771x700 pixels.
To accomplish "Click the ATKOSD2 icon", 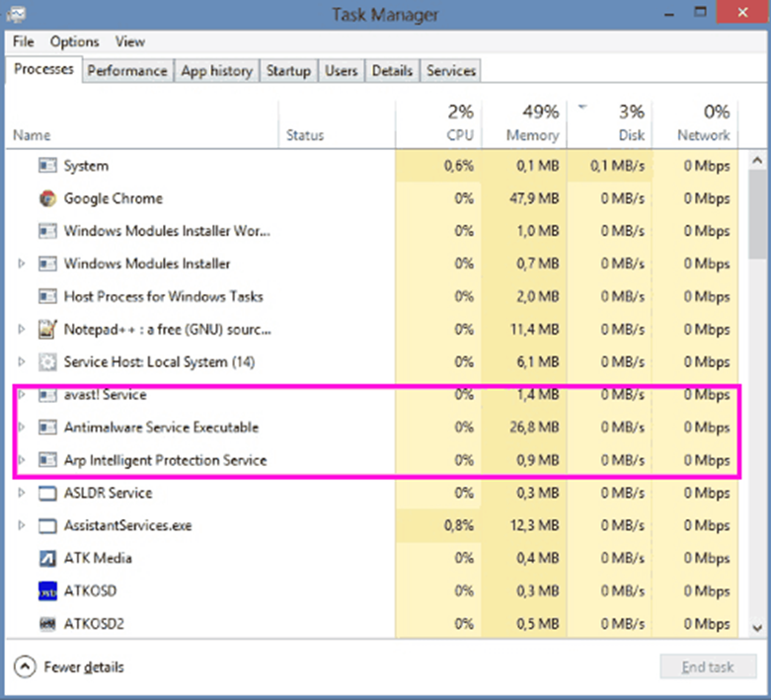I will 47,624.
